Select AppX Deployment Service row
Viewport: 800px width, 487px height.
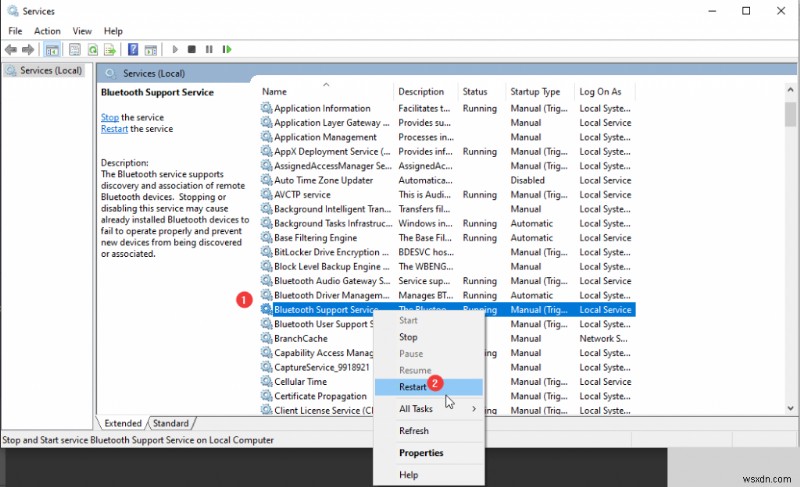(x=447, y=151)
